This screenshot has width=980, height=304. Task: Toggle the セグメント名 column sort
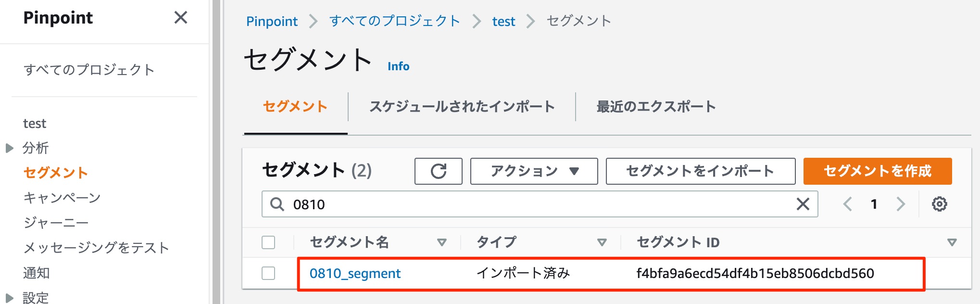pos(442,243)
